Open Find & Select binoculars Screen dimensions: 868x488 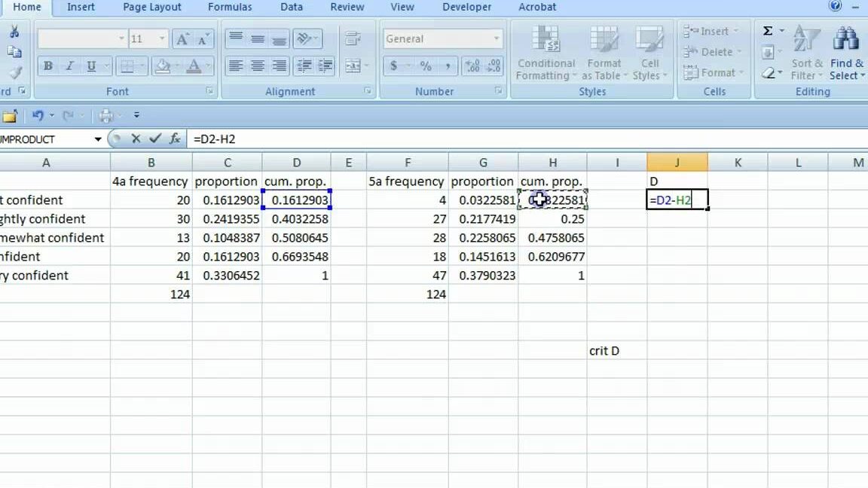tap(846, 53)
